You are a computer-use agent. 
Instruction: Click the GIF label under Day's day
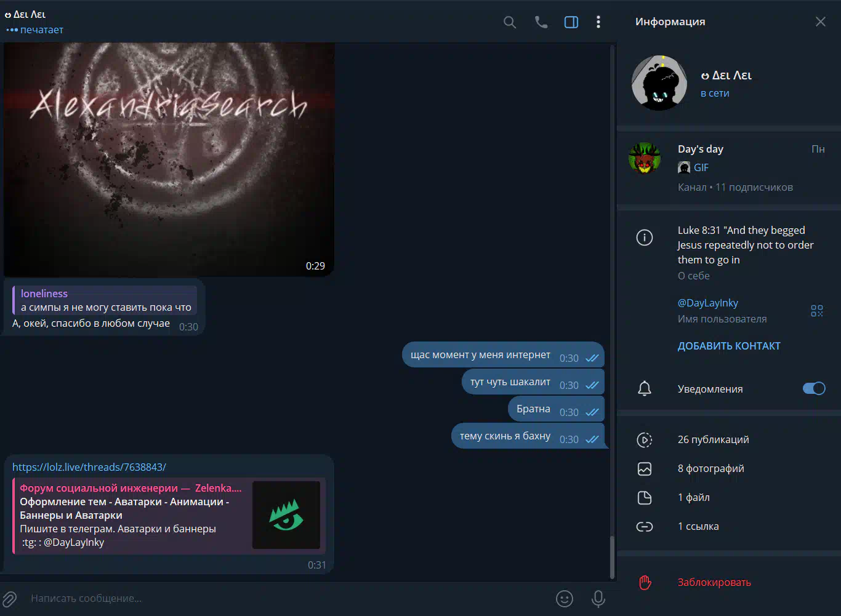pos(701,167)
